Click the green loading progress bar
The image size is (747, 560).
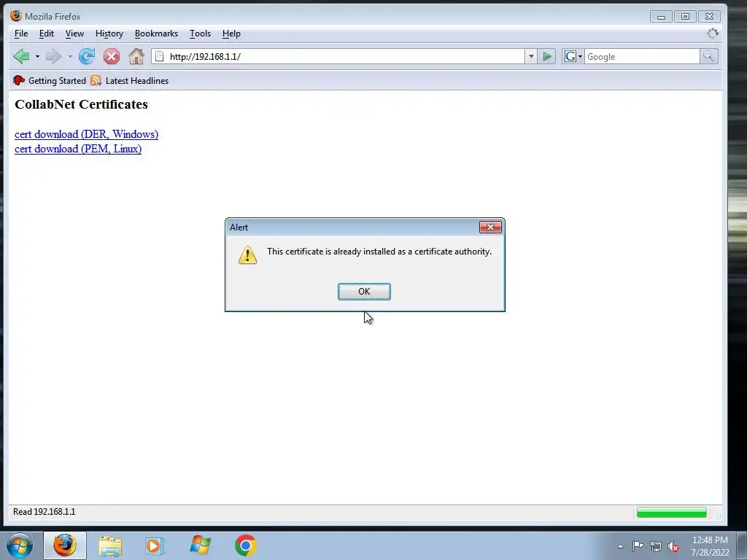click(x=672, y=513)
